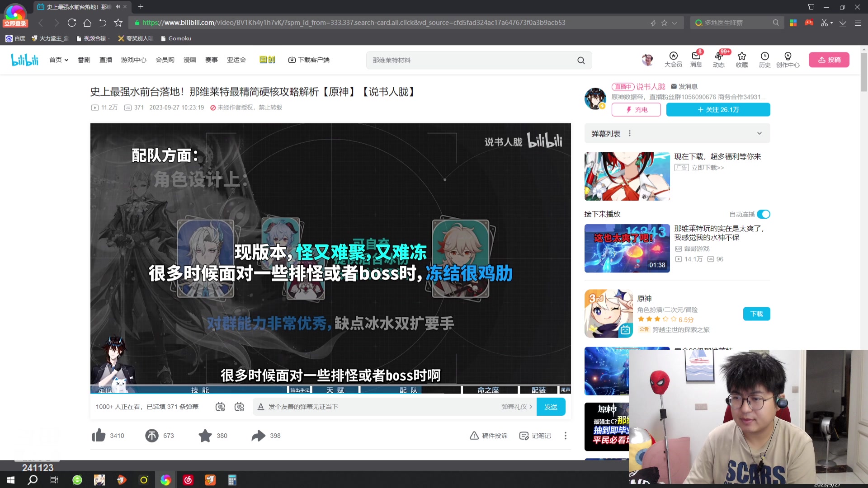Open the 历史 history clock icon
The height and width of the screenshot is (488, 868).
(764, 59)
